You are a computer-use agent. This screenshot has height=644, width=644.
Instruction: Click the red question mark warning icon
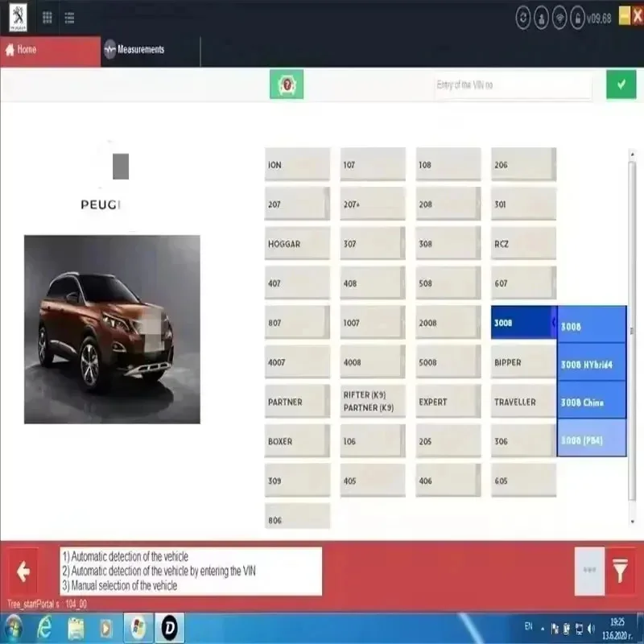tap(286, 85)
